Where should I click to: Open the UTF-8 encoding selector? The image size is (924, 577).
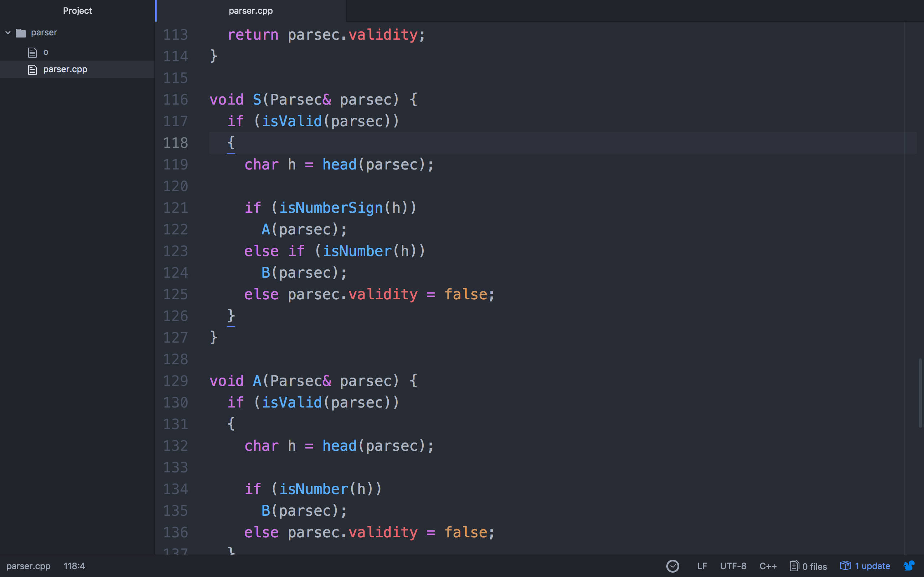point(733,566)
